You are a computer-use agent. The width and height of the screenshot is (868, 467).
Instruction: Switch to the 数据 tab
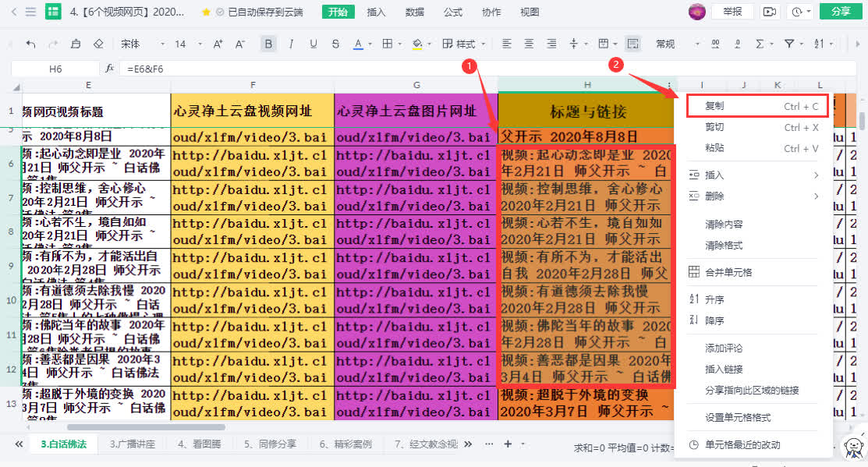coord(415,12)
